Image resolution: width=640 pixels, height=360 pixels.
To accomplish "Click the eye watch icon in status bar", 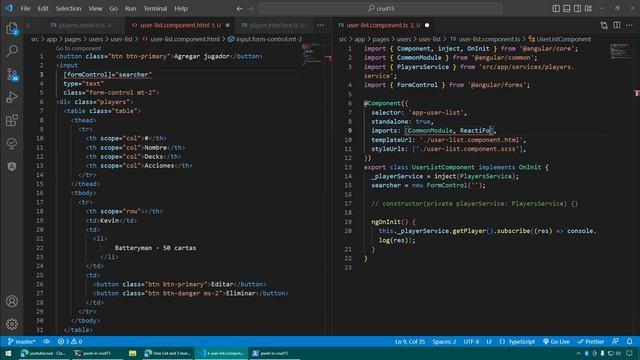I will point(47,342).
